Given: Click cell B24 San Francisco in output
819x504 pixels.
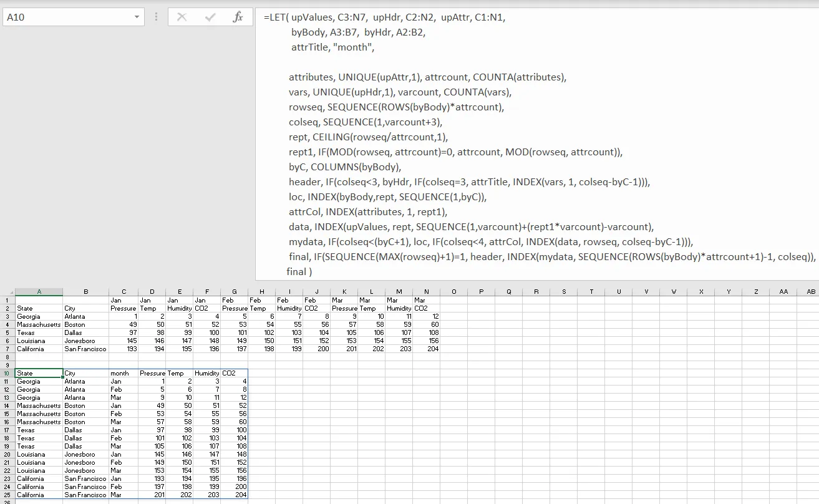Looking at the screenshot, I should pos(85,487).
